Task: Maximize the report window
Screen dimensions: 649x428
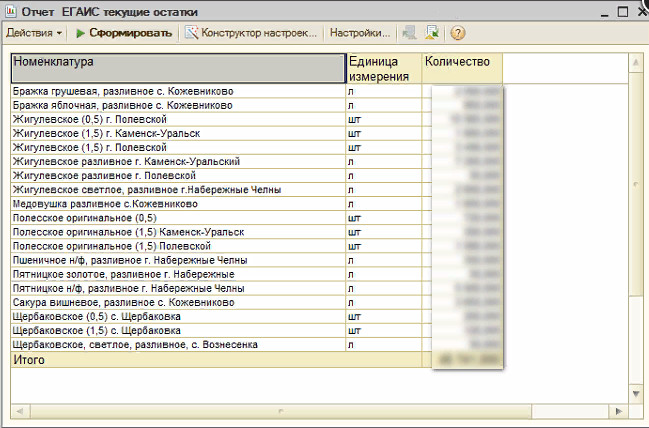Action: 622,11
